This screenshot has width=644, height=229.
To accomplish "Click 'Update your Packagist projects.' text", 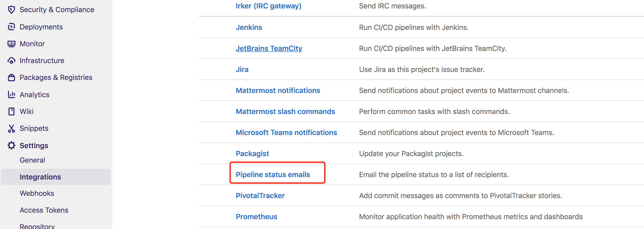I will (x=411, y=154).
